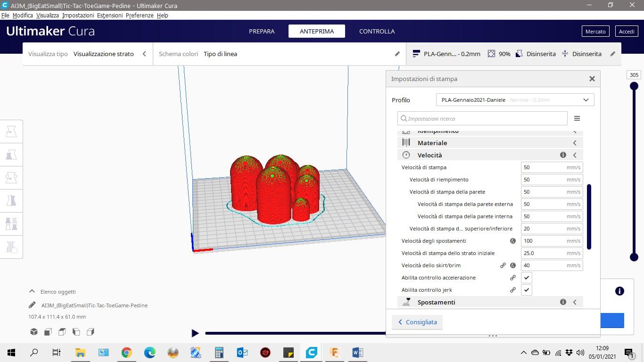Collapse the Velocità settings section
Image resolution: width=644 pixels, height=362 pixels.
click(x=575, y=155)
